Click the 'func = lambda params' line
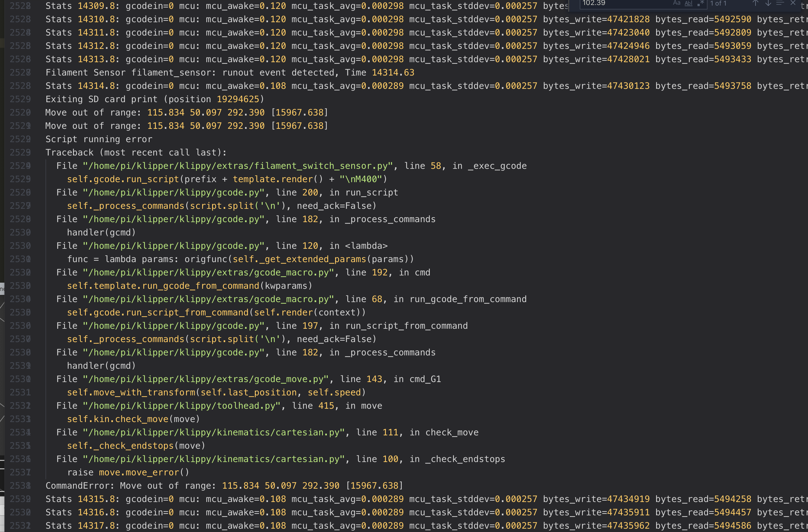This screenshot has width=808, height=532. tap(241, 259)
